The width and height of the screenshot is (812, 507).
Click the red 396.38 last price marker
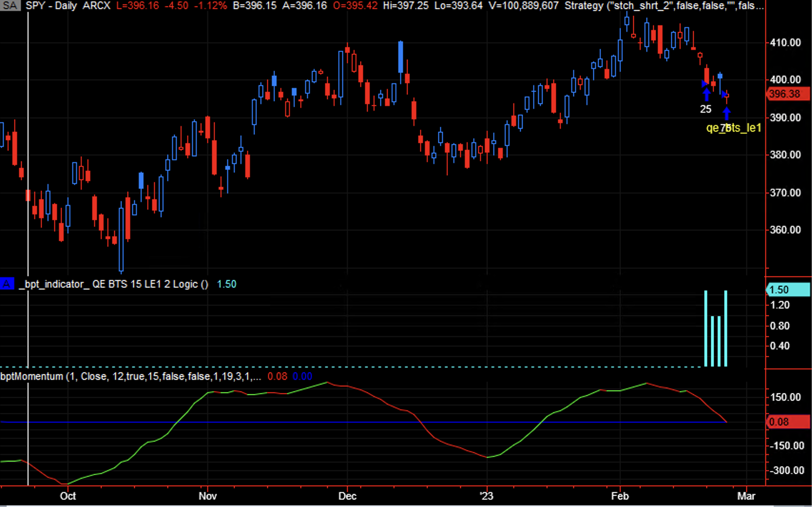788,94
